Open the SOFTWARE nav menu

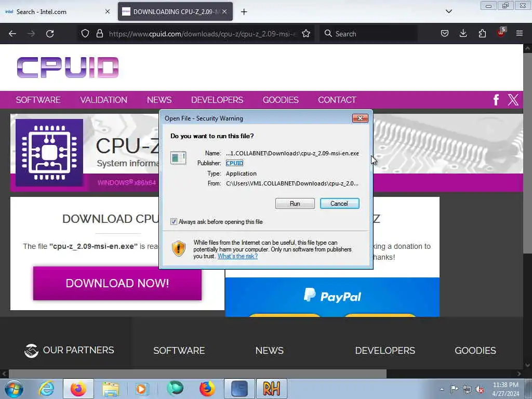(38, 100)
